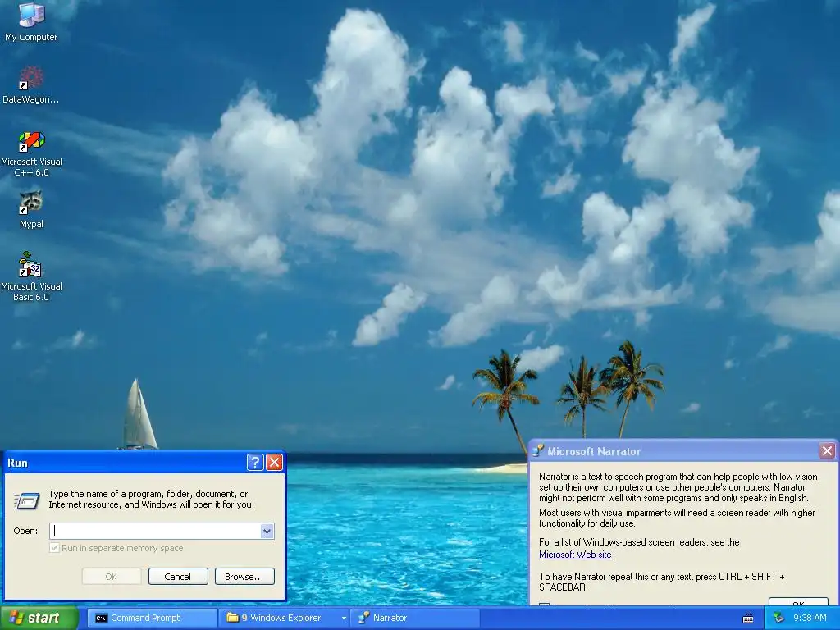Click the 9:38 AM clock
Image resolution: width=840 pixels, height=630 pixels.
pyautogui.click(x=810, y=618)
